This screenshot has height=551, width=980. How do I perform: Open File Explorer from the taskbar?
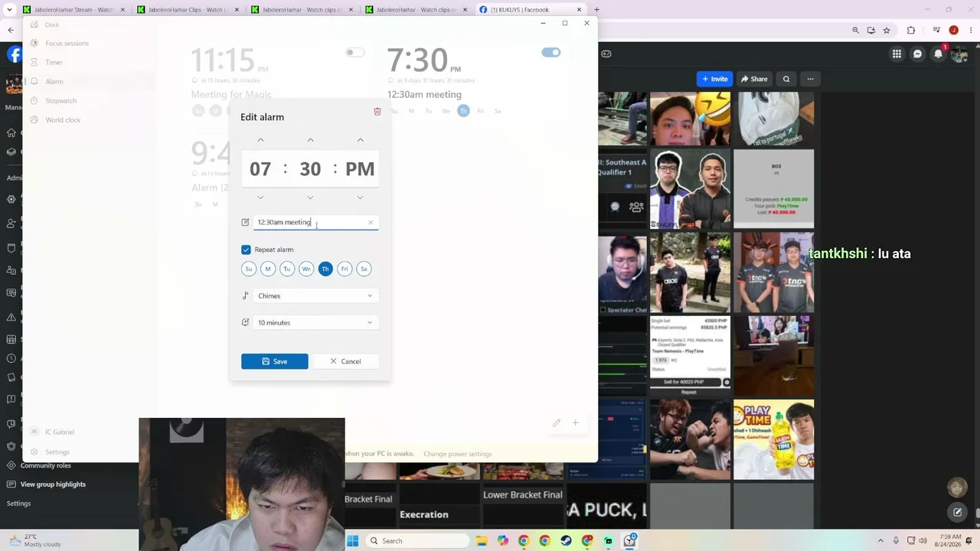pos(482,541)
